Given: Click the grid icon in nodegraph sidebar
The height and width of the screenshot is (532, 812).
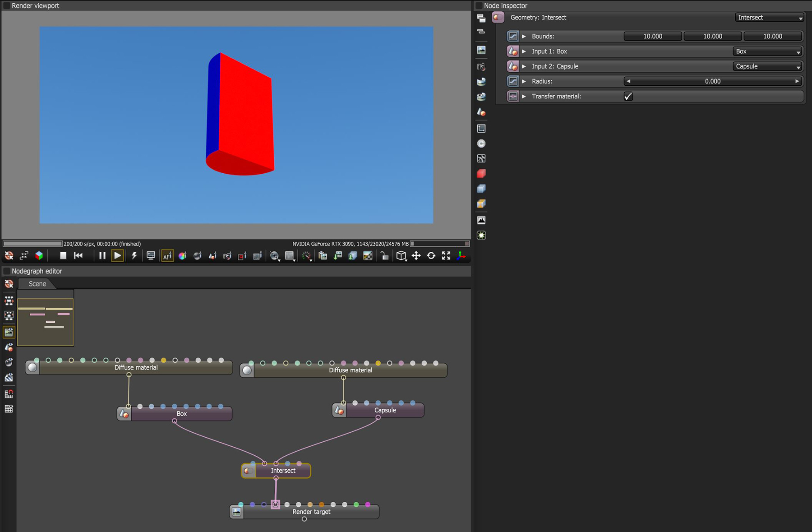Looking at the screenshot, I should click(9, 409).
